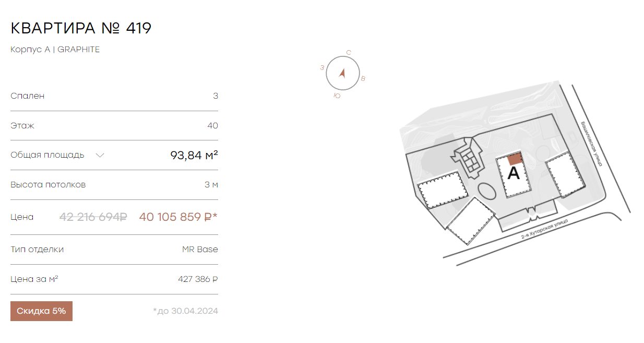Select the highlighted apartment in building A

tap(515, 159)
